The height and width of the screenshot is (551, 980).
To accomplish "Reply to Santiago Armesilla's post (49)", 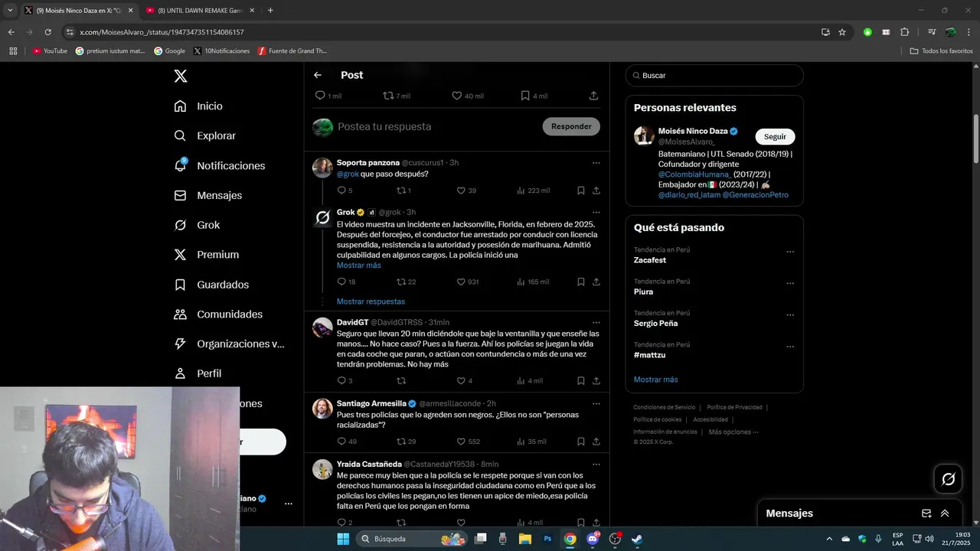I will [341, 442].
